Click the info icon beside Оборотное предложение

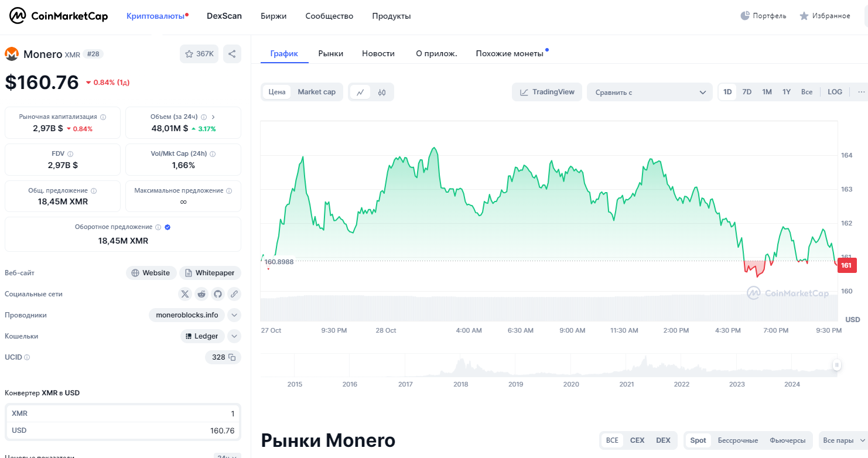pyautogui.click(x=158, y=227)
